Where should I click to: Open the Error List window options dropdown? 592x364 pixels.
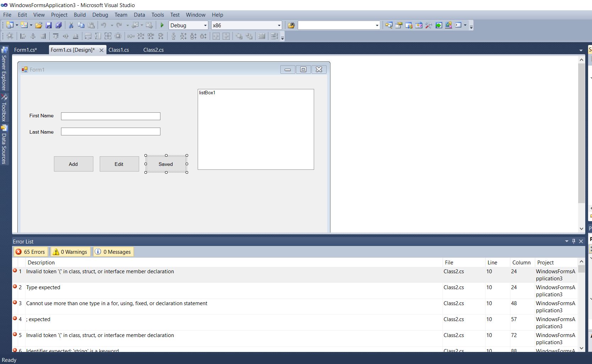[x=567, y=241]
